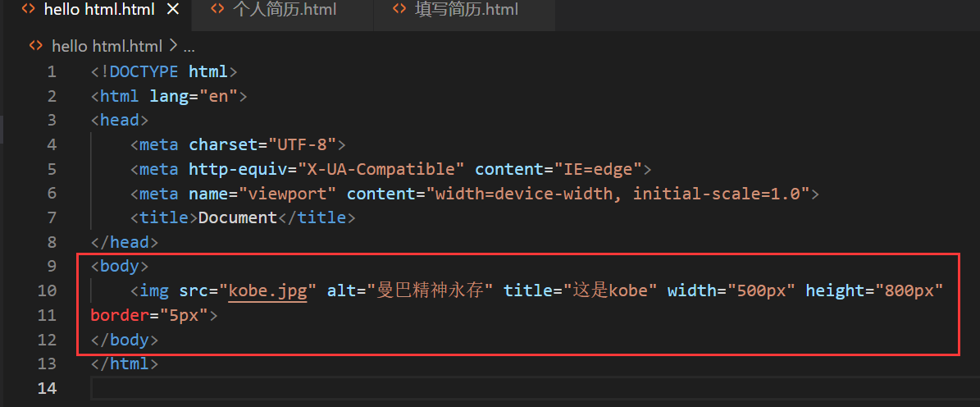The height and width of the screenshot is (407, 980).
Task: Click HTML file icon on 填写简历.html tab
Action: pos(399,10)
